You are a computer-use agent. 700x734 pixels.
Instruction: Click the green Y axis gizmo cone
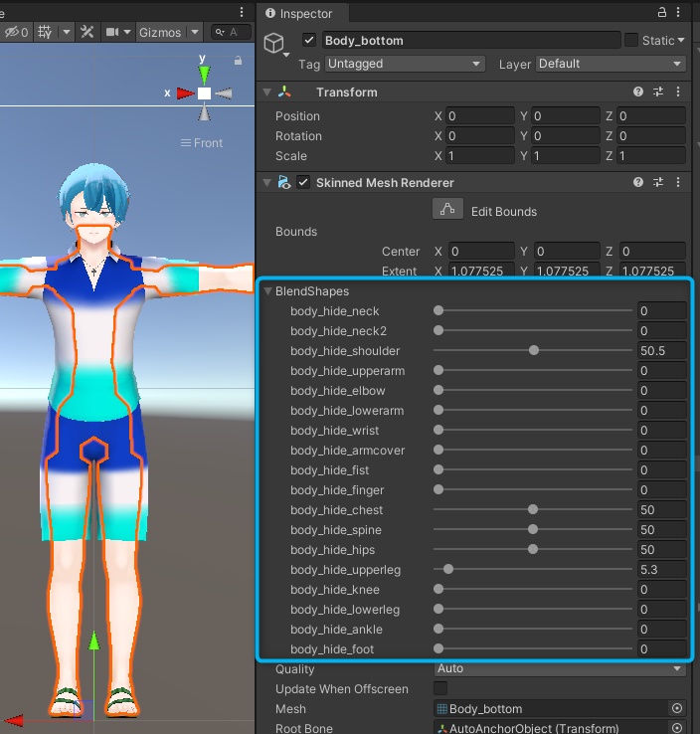(x=204, y=75)
